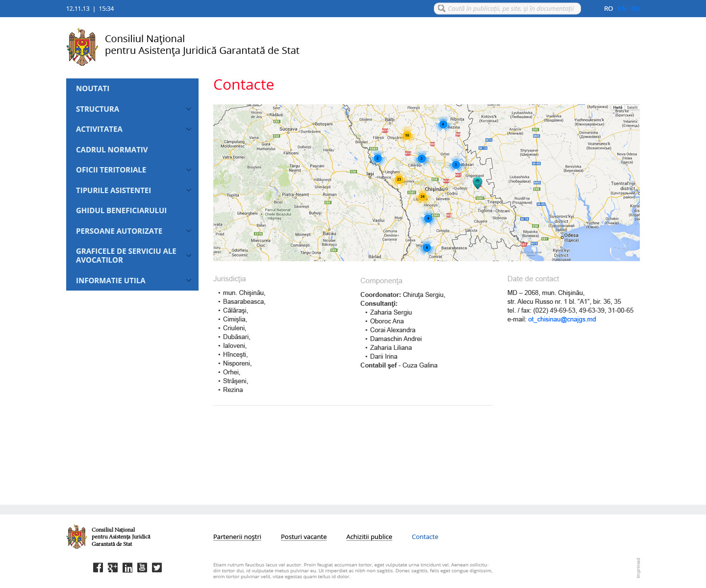
Task: Open the Google Plus footer icon
Action: [x=113, y=567]
